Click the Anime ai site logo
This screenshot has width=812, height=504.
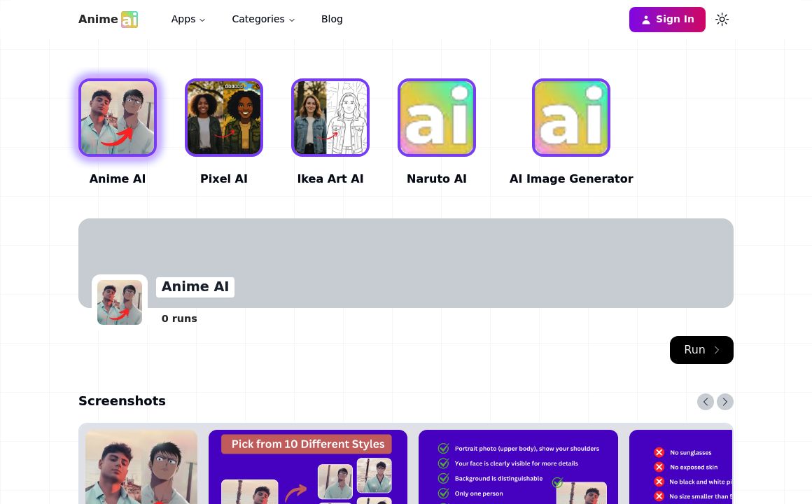tap(108, 20)
